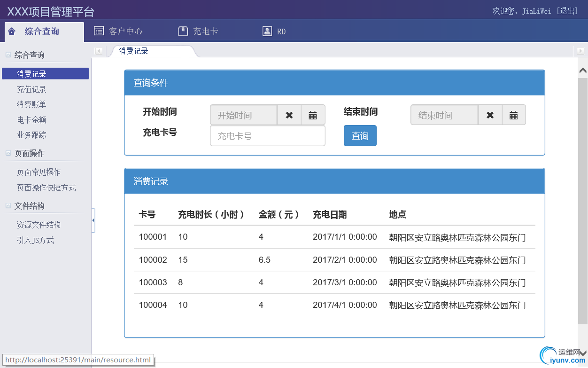Click the vertical scrollbar thumb
The height and width of the screenshot is (368, 588).
point(583,201)
